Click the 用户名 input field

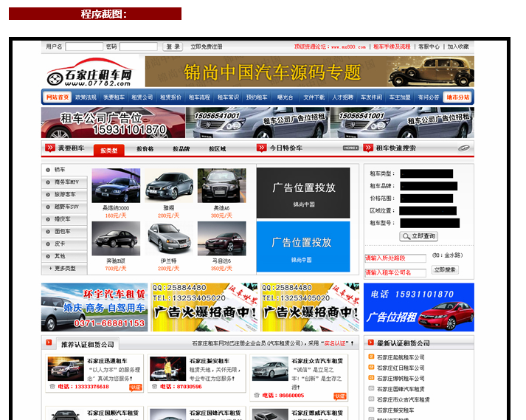pos(84,47)
